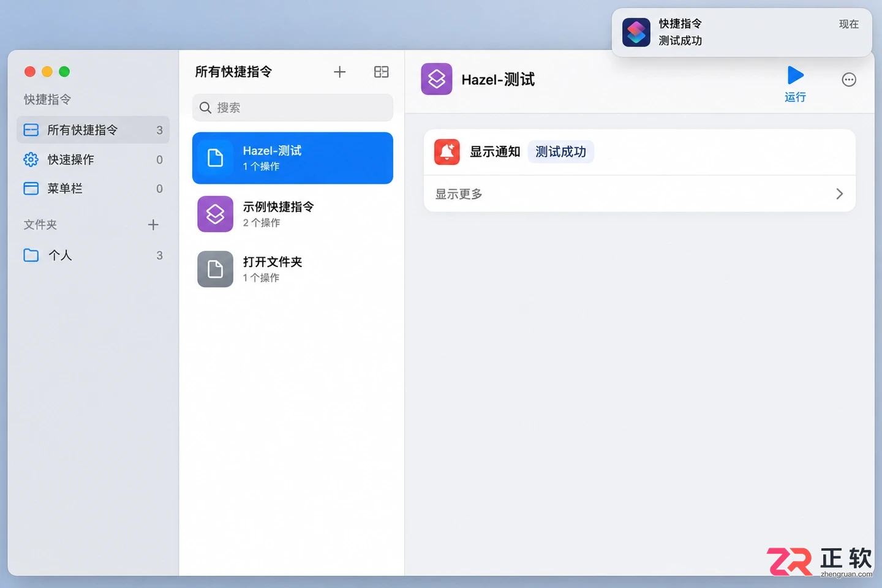Click the document icon on Hazel-测试 row
Image resolution: width=882 pixels, height=588 pixels.
pos(215,157)
